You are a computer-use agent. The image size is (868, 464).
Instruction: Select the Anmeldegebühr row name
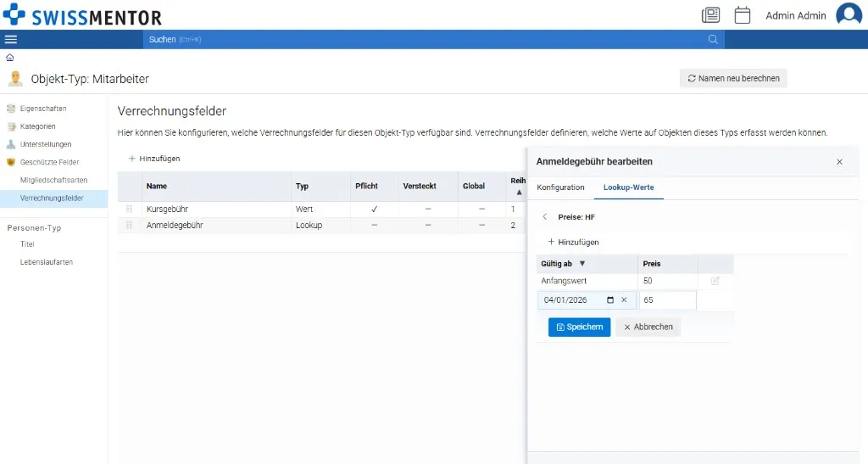click(x=175, y=226)
